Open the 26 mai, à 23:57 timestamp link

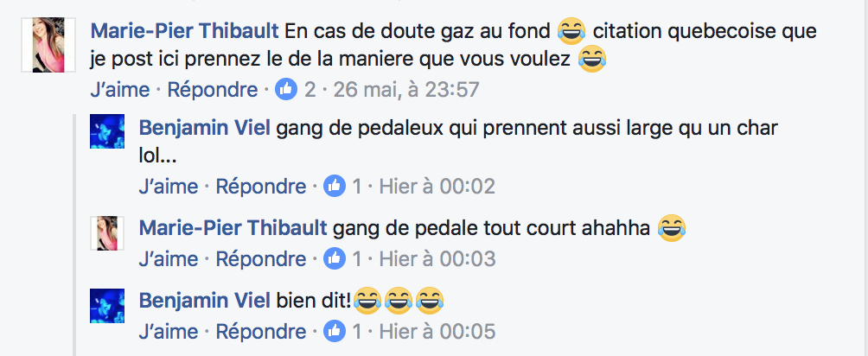(405, 90)
